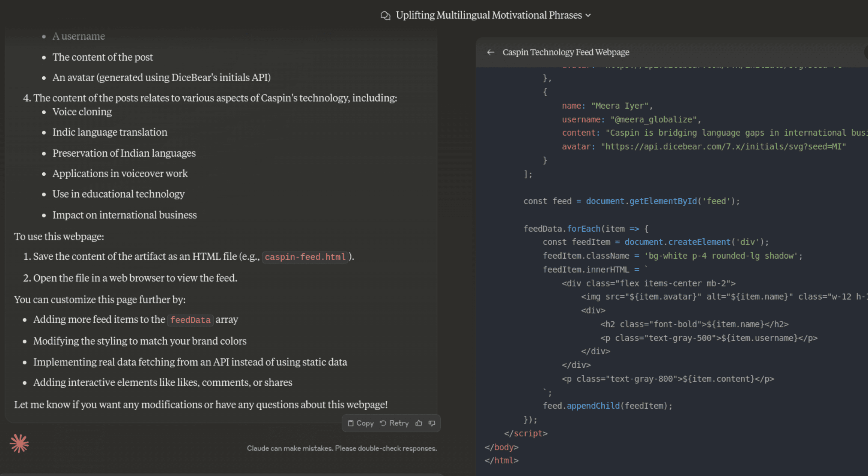Click the feedItem.className code line
This screenshot has width=868, height=476.
pyautogui.click(x=672, y=256)
